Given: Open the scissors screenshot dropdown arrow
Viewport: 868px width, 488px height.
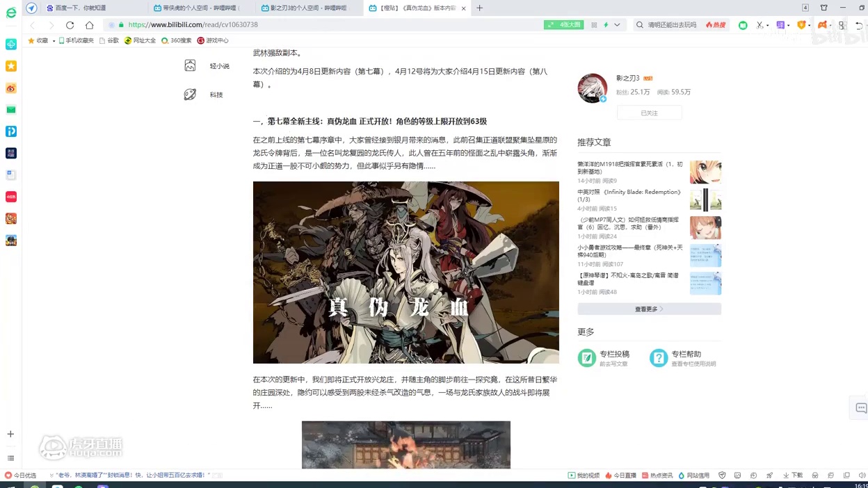Looking at the screenshot, I should (768, 26).
